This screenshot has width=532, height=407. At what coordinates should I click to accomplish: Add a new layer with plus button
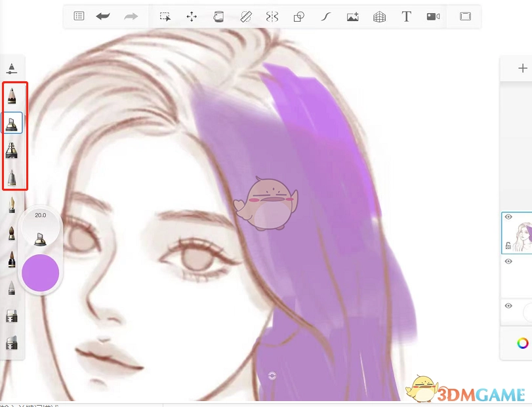tap(523, 68)
